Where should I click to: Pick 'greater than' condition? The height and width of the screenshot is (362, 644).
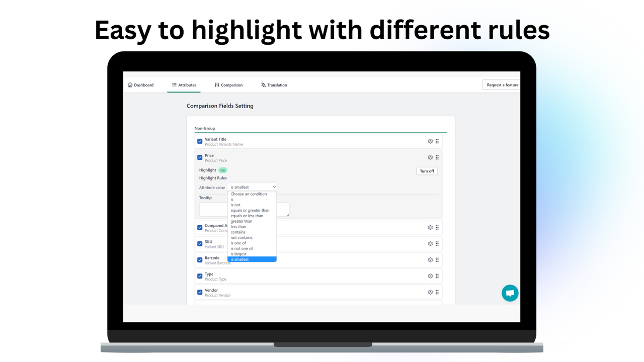point(252,221)
